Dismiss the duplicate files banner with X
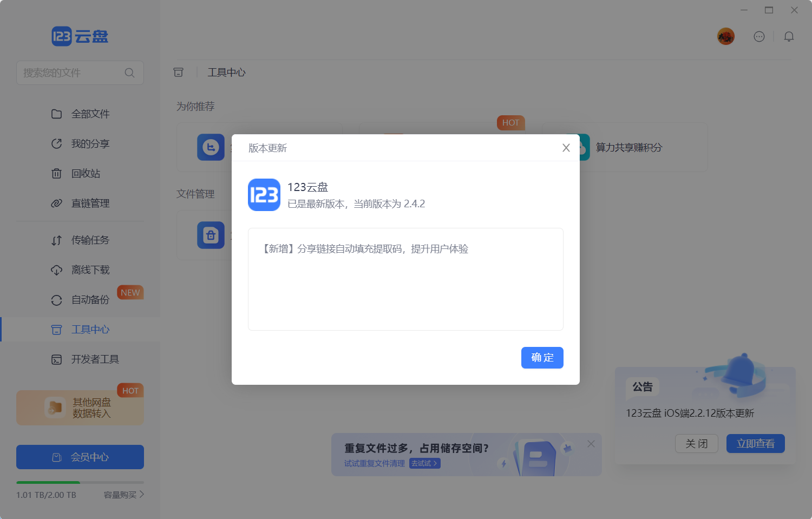The height and width of the screenshot is (519, 812). tap(591, 444)
